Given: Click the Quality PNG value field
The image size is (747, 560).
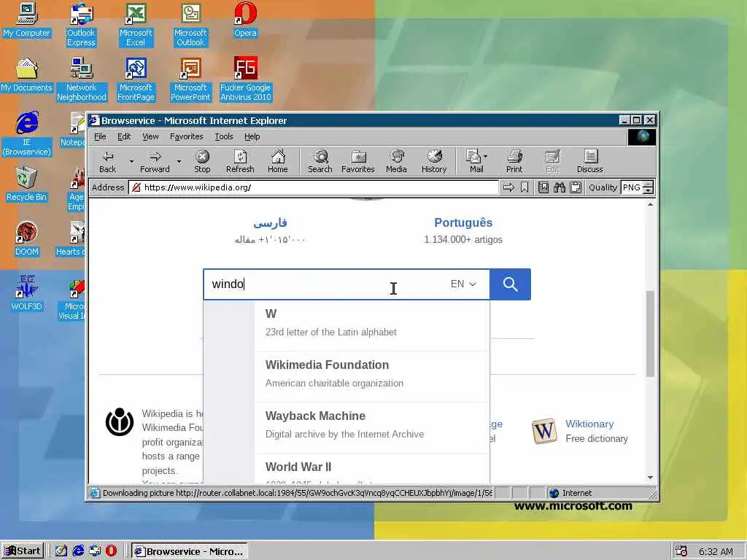Looking at the screenshot, I should [632, 187].
